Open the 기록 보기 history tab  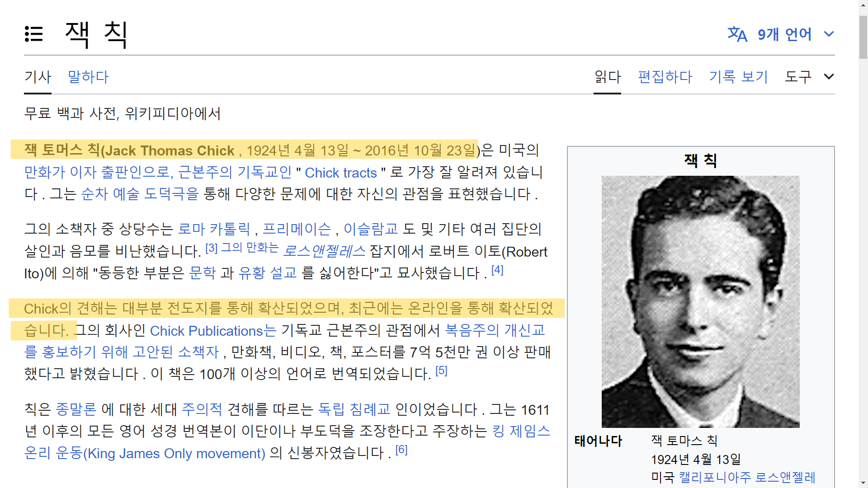[739, 77]
